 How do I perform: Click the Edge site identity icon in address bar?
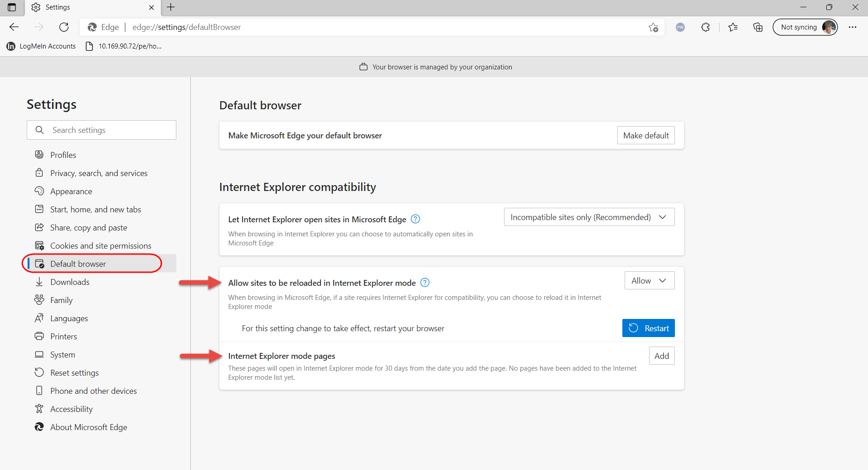point(92,27)
